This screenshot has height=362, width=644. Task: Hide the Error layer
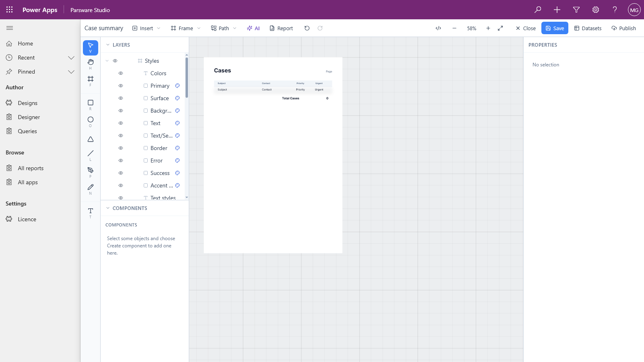click(x=121, y=160)
